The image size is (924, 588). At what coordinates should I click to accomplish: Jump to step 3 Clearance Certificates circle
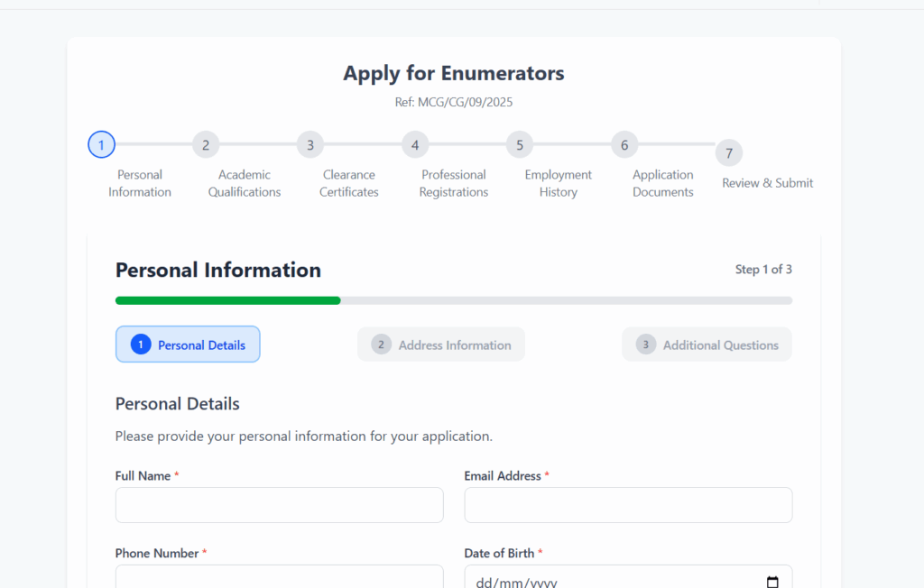click(x=310, y=144)
